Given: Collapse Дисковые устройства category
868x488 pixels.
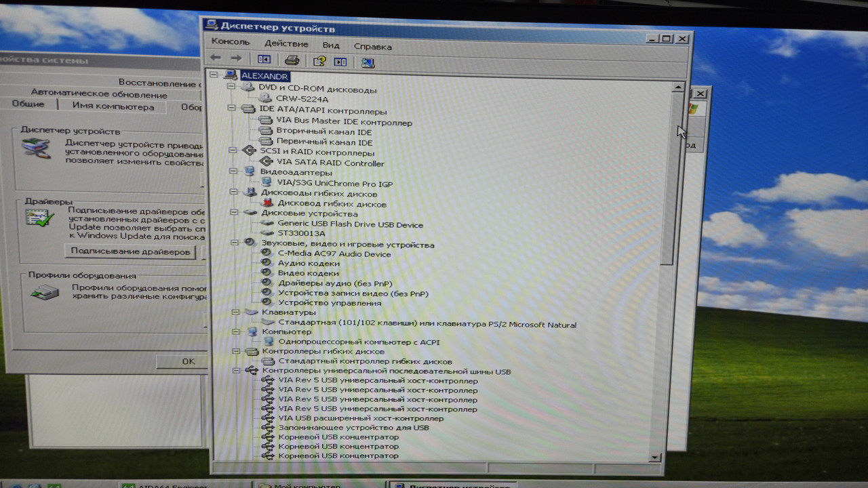Looking at the screenshot, I should click(x=234, y=212).
